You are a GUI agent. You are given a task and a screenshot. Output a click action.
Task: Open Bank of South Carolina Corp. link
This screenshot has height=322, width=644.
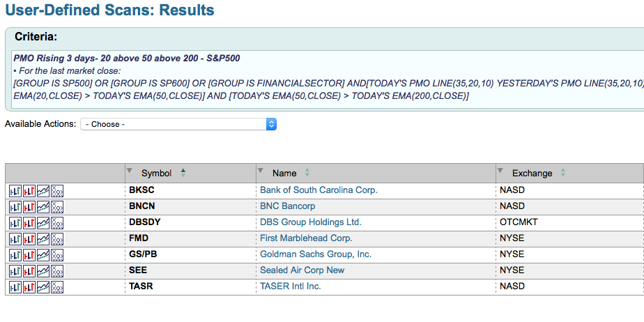point(319,190)
